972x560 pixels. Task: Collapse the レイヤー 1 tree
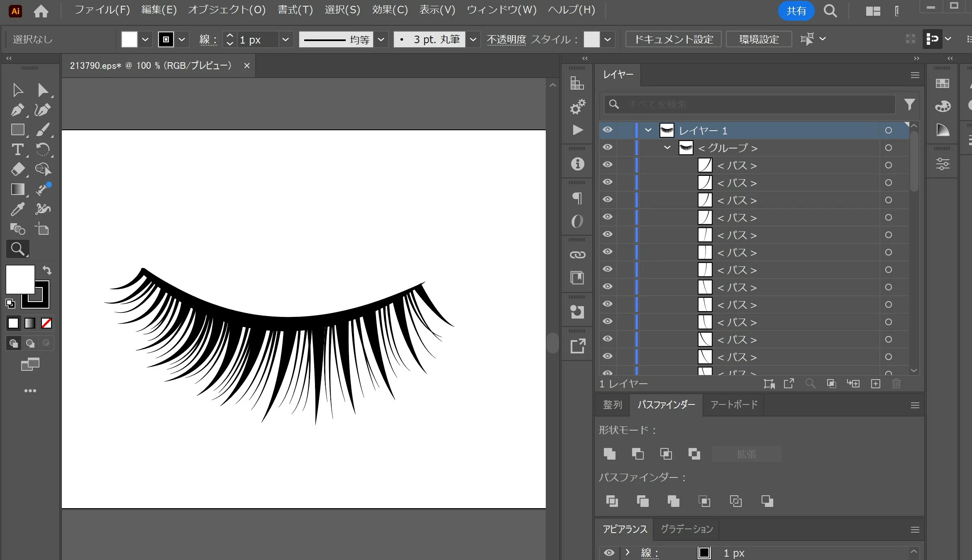(x=648, y=130)
